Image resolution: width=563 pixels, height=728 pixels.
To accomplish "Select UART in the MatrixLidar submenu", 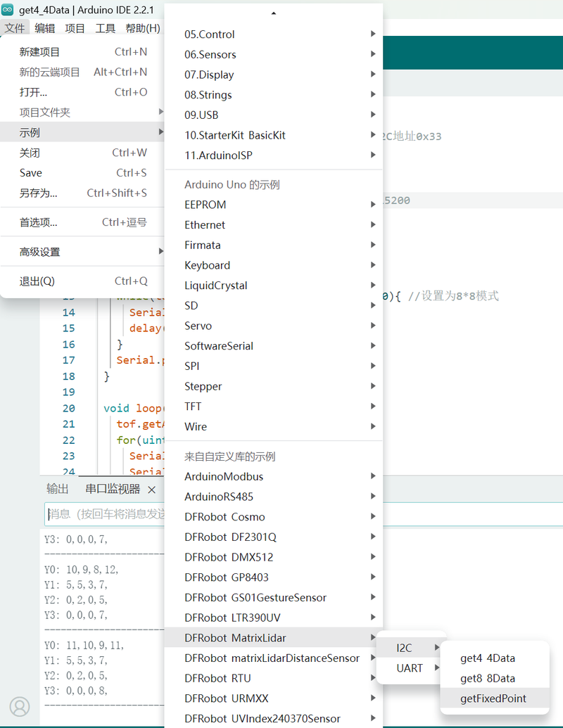I will click(410, 668).
